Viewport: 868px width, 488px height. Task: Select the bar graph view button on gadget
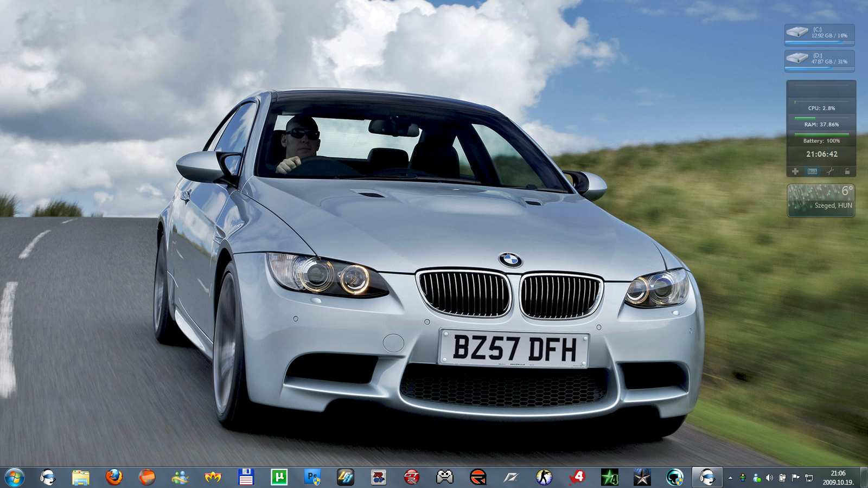click(812, 171)
